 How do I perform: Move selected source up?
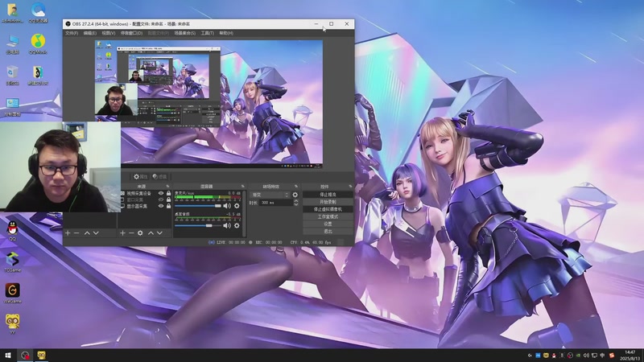click(151, 232)
